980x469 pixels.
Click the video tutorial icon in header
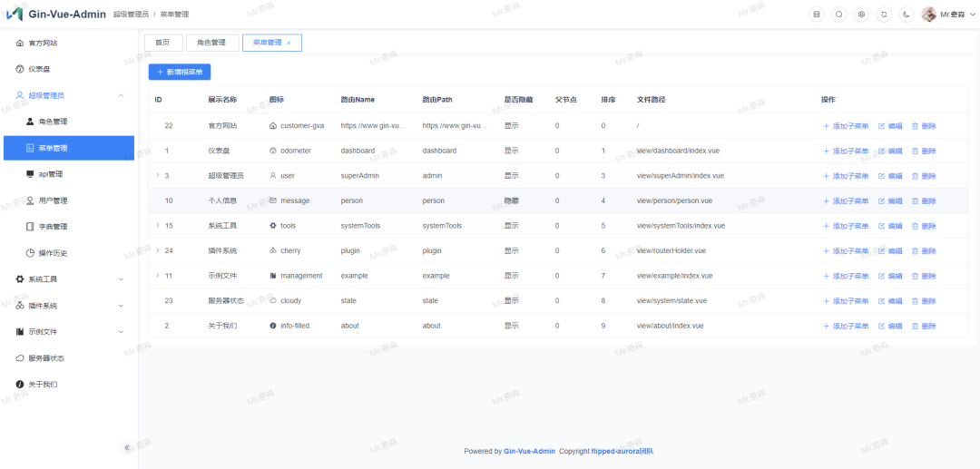point(816,15)
